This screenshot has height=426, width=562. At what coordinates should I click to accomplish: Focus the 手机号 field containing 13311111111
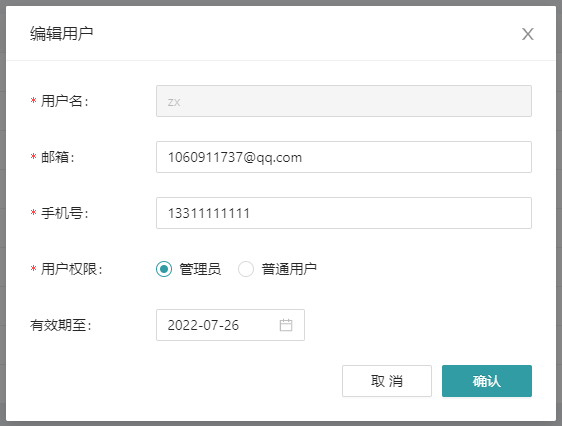[x=344, y=213]
